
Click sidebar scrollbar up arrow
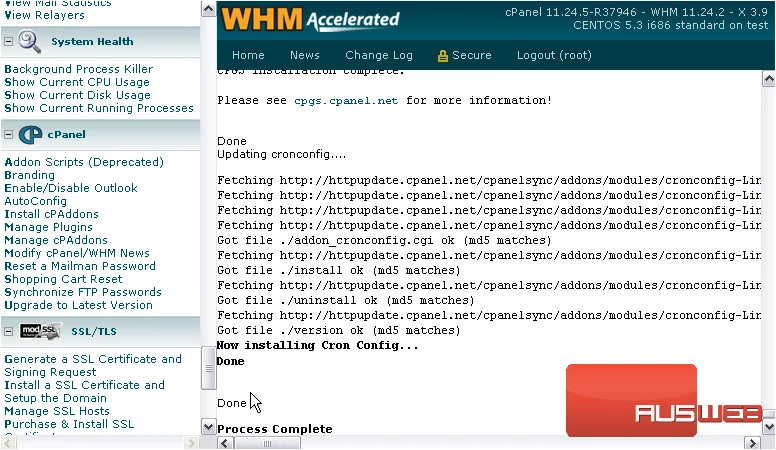(208, 8)
